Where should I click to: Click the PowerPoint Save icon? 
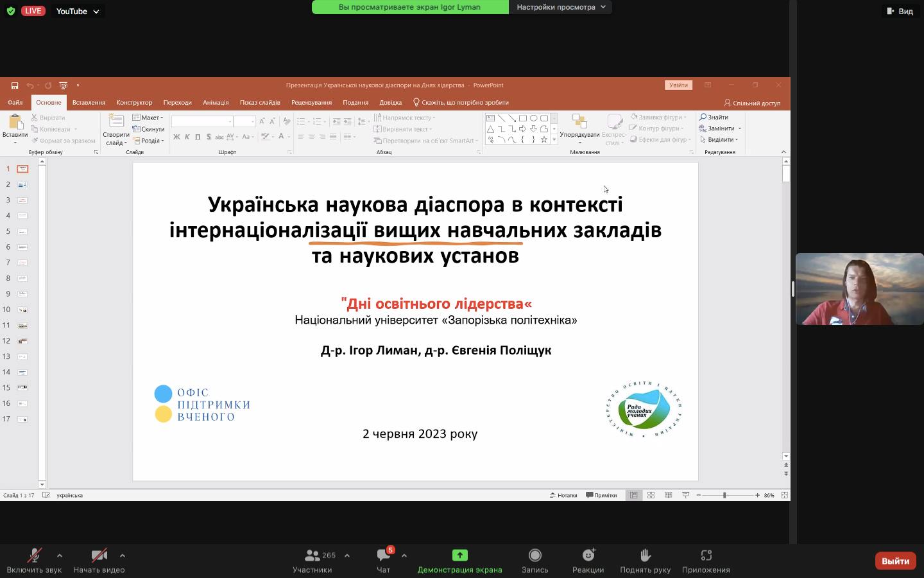(x=14, y=85)
